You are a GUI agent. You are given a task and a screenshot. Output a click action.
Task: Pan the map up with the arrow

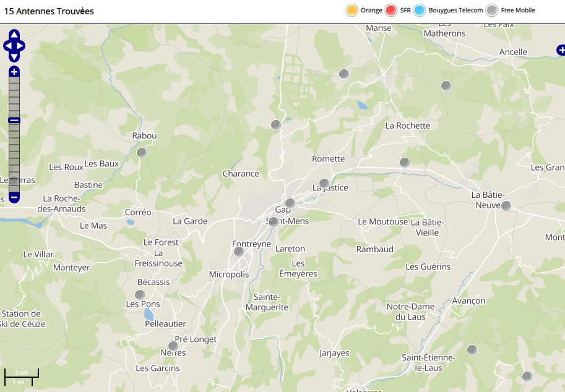point(14,35)
